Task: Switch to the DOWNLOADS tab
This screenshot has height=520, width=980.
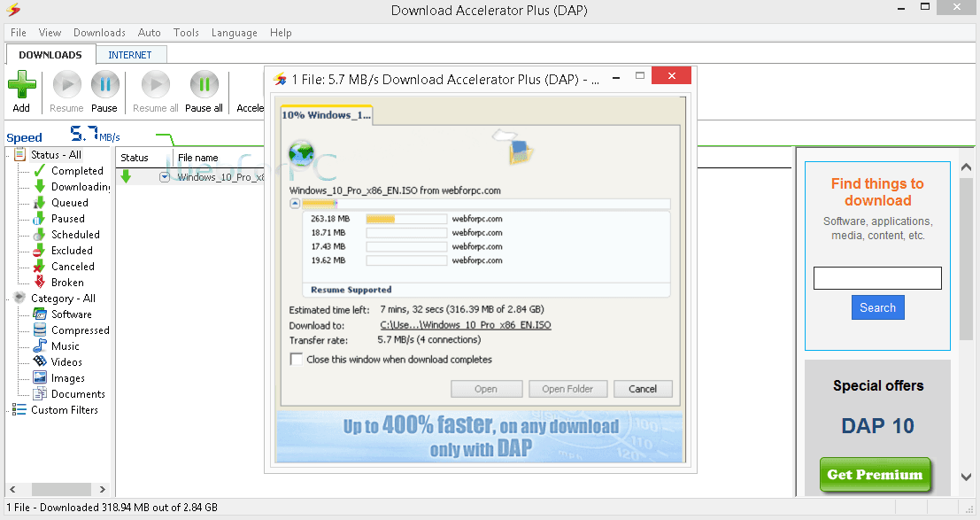Action: coord(50,54)
